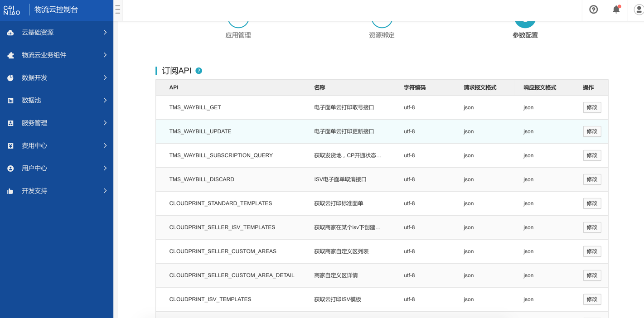Click 修改 for TMS_WAYBILL_UPDATE
Image resolution: width=644 pixels, height=318 pixels.
tap(592, 131)
